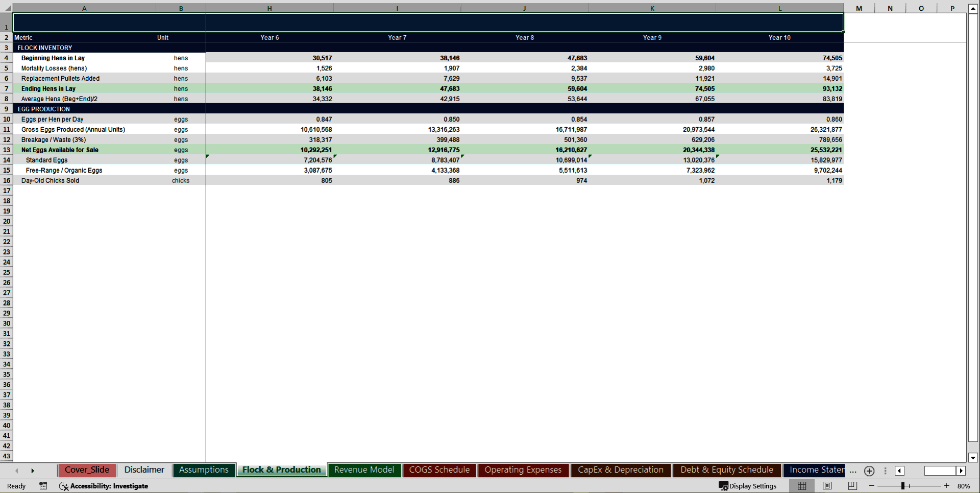Screen dimensions: 980x493
Task: Select column L by clicking its header
Action: pyautogui.click(x=779, y=8)
